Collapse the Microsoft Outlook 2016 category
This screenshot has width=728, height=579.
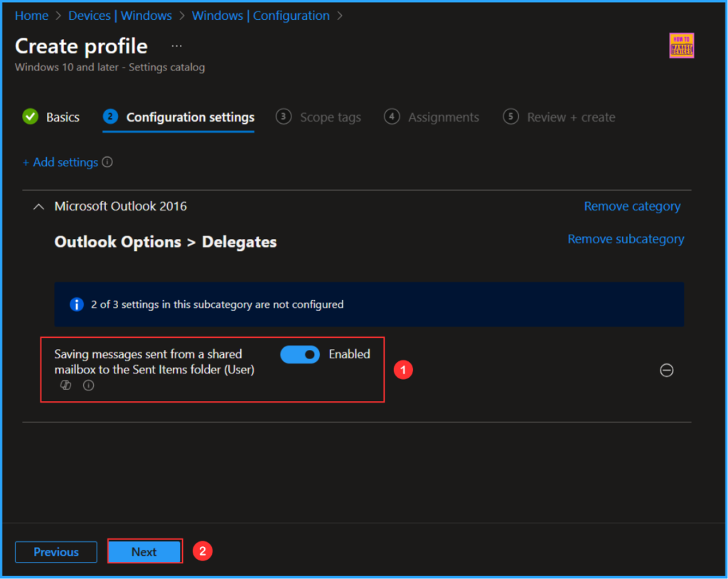pyautogui.click(x=39, y=207)
